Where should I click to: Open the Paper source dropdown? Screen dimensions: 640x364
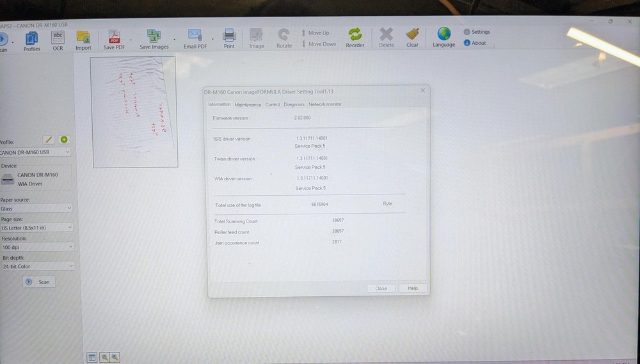(x=36, y=208)
